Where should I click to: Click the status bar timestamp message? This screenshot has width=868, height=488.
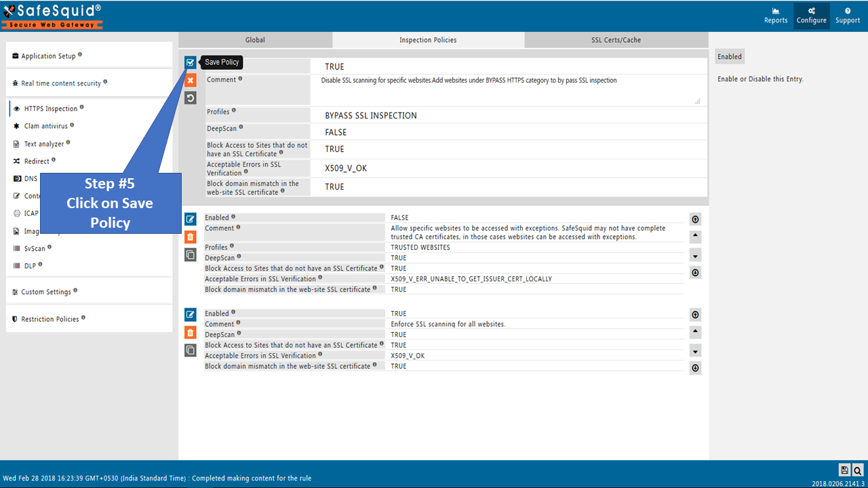[x=157, y=479]
